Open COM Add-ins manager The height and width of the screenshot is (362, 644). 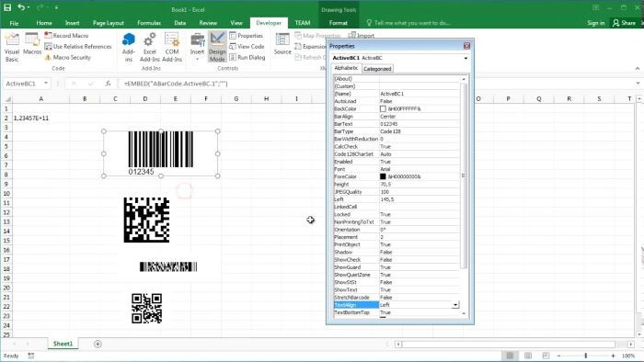tap(172, 47)
